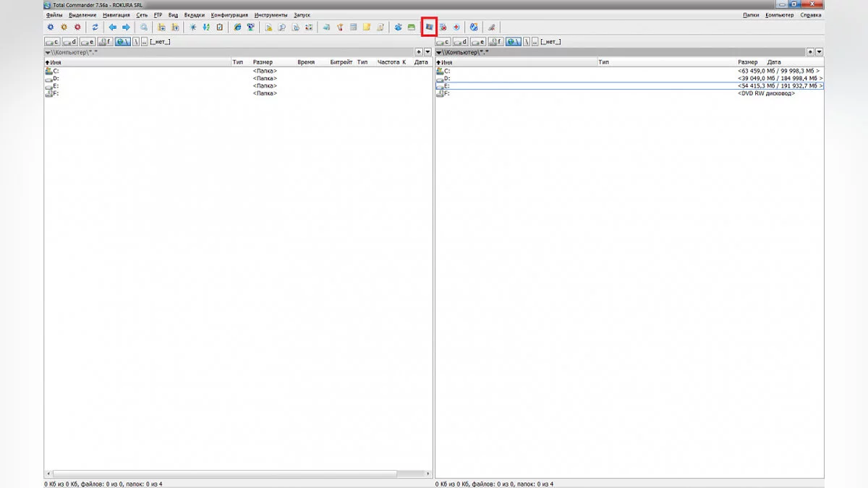The image size is (868, 488).
Task: Click the red-highlighted toolbar icon
Action: point(429,27)
